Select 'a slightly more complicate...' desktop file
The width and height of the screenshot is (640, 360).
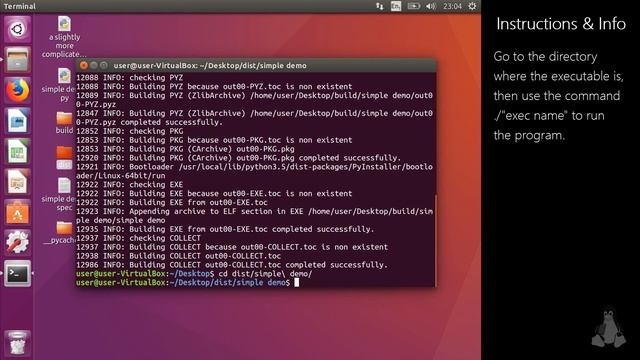pos(64,37)
